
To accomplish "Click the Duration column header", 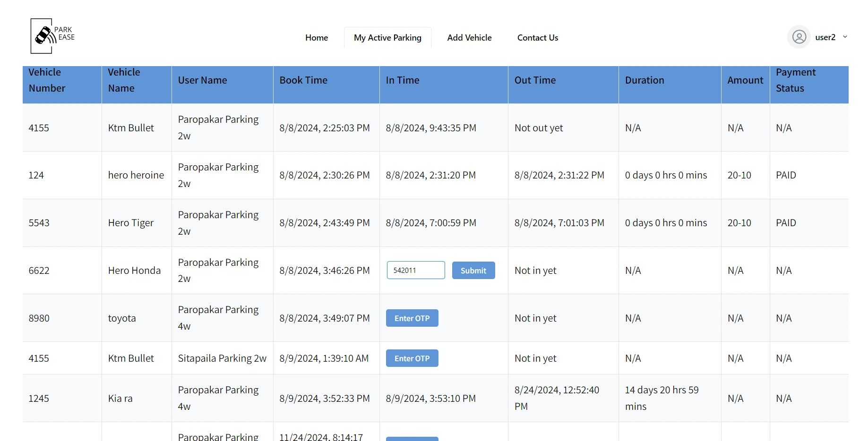I will (645, 80).
